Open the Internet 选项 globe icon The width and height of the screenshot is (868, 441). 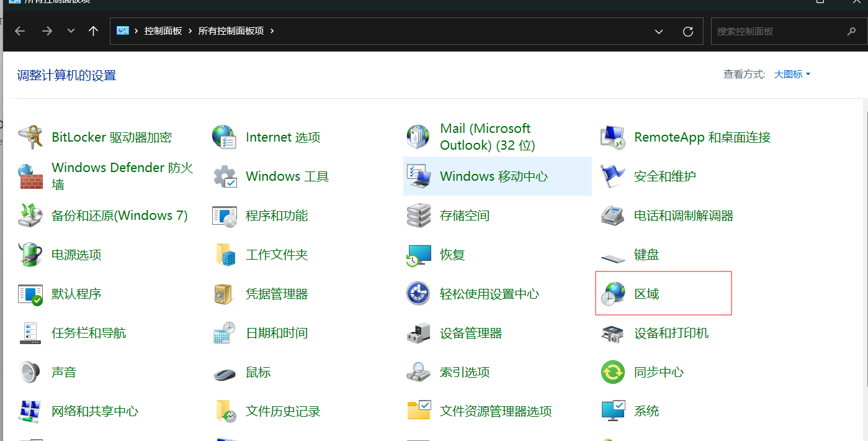(224, 137)
